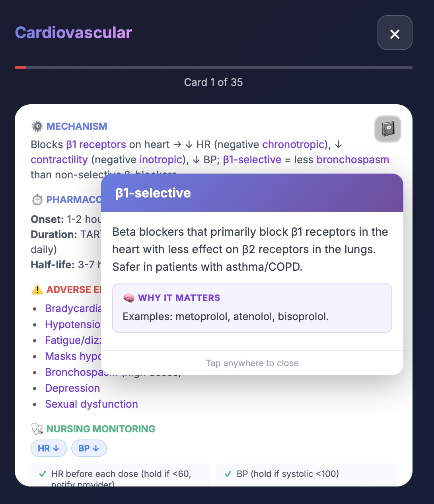The height and width of the screenshot is (504, 434).
Task: Click the gear icon beside MECHANISM
Action: pyautogui.click(x=37, y=126)
